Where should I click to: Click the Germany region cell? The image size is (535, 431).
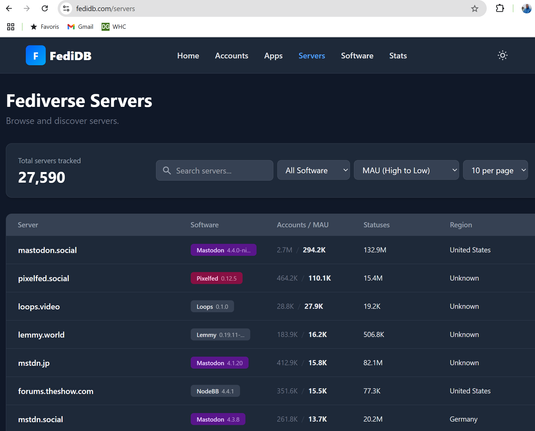tap(463, 419)
